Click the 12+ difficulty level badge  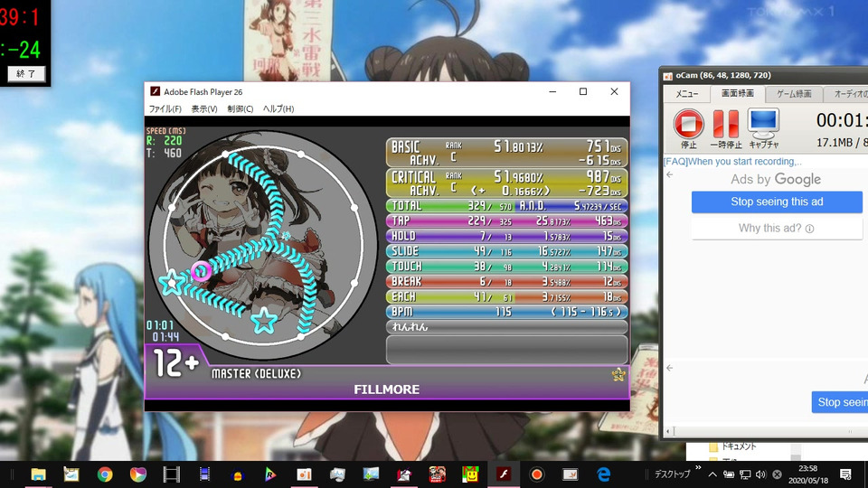(x=175, y=363)
